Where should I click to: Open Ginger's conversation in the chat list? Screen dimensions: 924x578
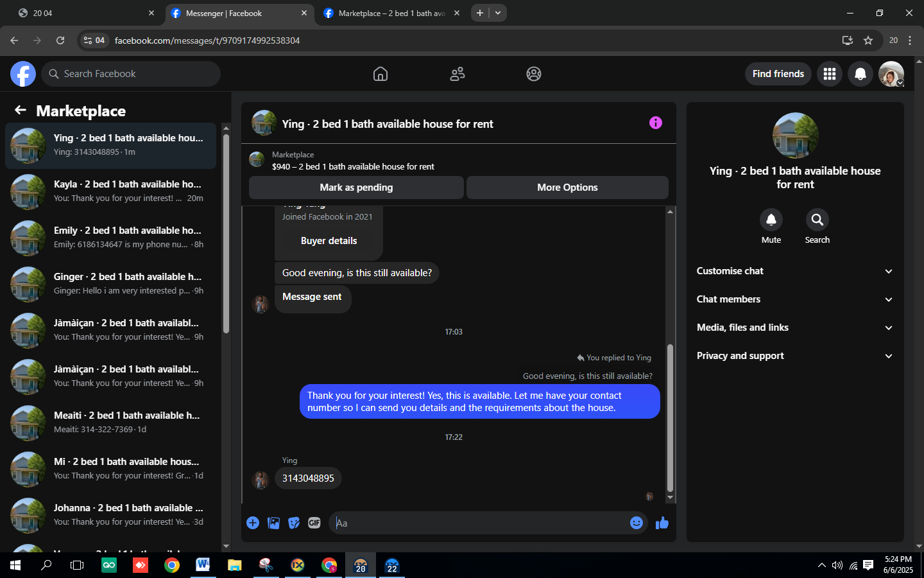point(110,284)
